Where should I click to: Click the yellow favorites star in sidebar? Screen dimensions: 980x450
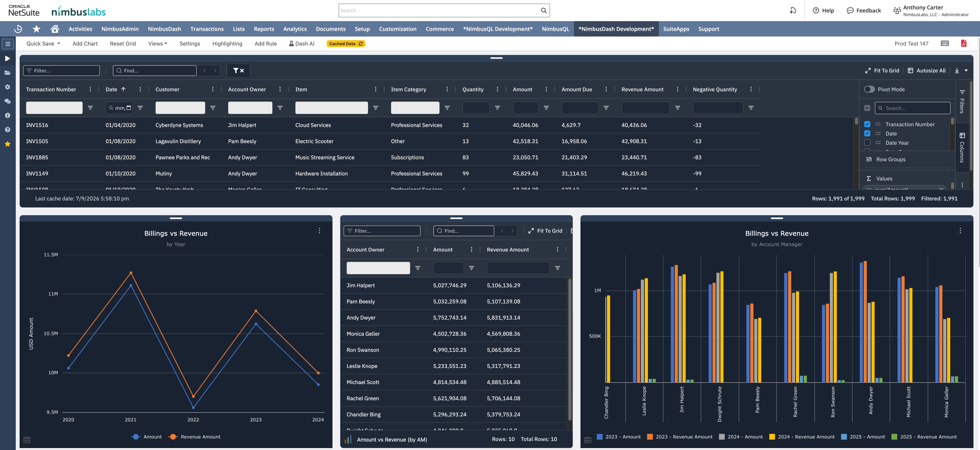coord(8,144)
